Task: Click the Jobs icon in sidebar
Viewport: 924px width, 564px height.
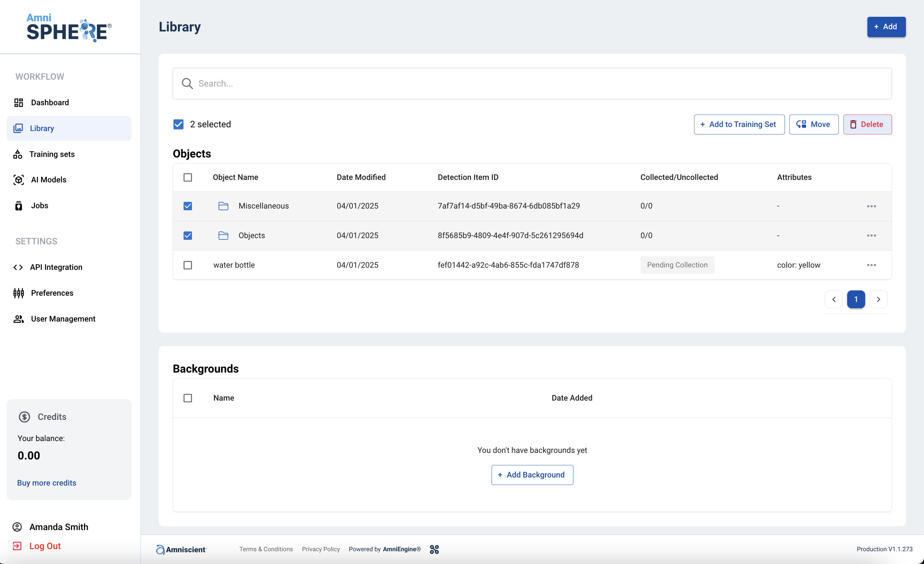Action: (18, 206)
